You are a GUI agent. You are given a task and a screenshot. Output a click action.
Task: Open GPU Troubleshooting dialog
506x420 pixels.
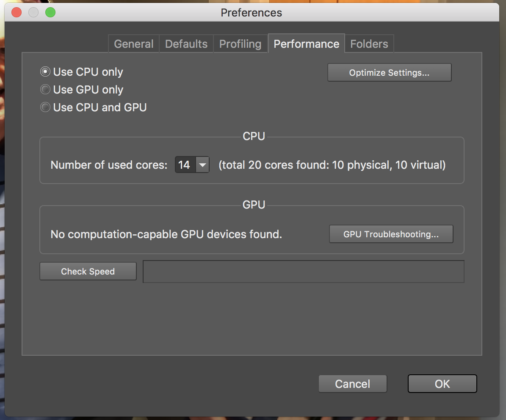(x=391, y=234)
